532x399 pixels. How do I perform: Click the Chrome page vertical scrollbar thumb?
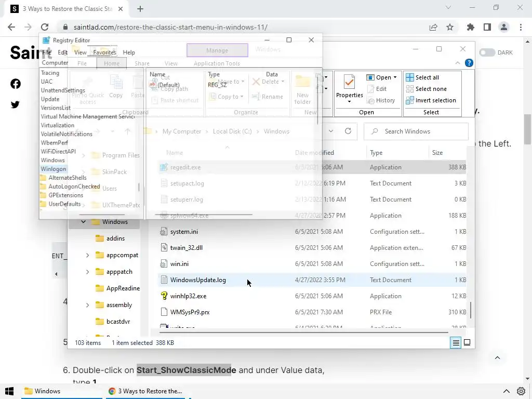[x=527, y=129]
